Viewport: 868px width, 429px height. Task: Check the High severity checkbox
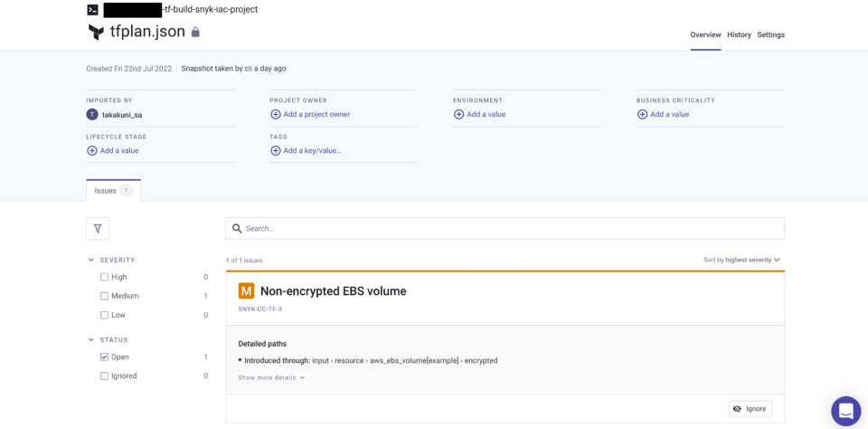click(x=104, y=277)
